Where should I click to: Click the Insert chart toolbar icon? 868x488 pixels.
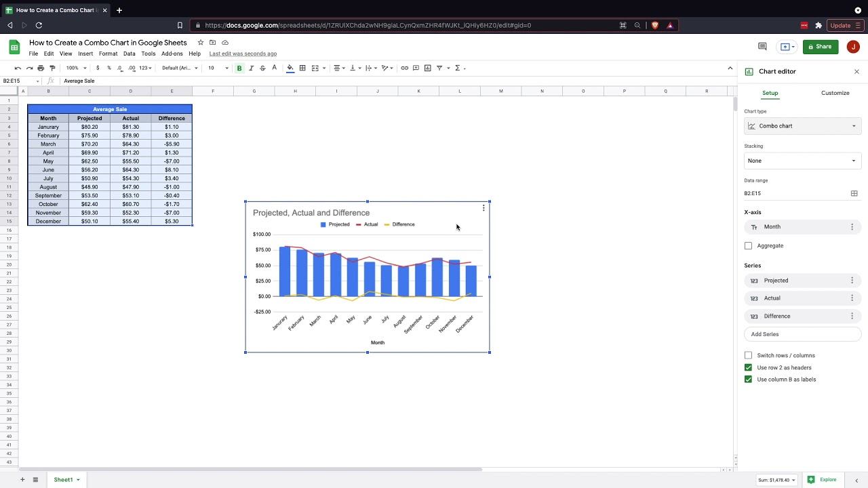click(427, 68)
